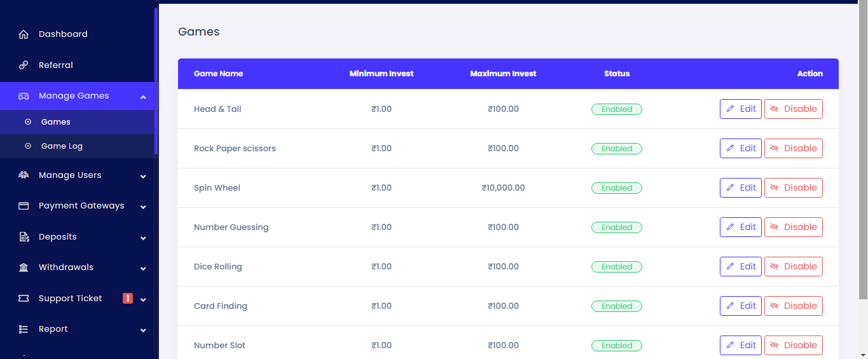Click the Manage Games gamepad icon
The height and width of the screenshot is (359, 868).
[x=24, y=96]
